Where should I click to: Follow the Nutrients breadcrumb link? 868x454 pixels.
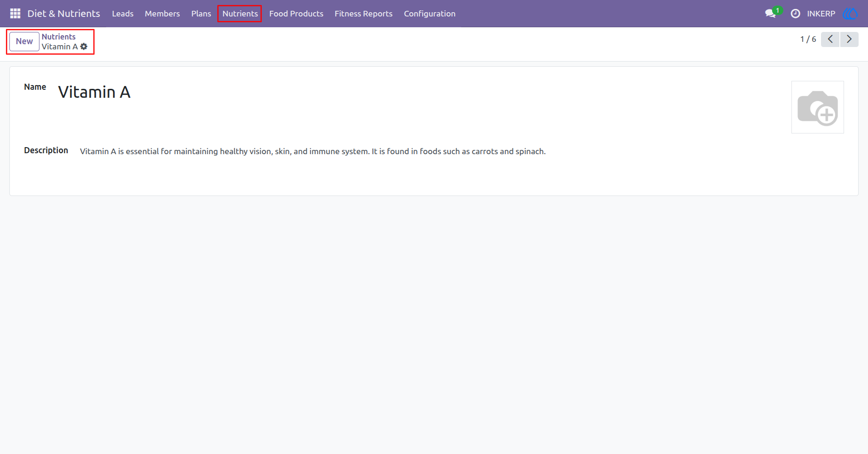58,37
